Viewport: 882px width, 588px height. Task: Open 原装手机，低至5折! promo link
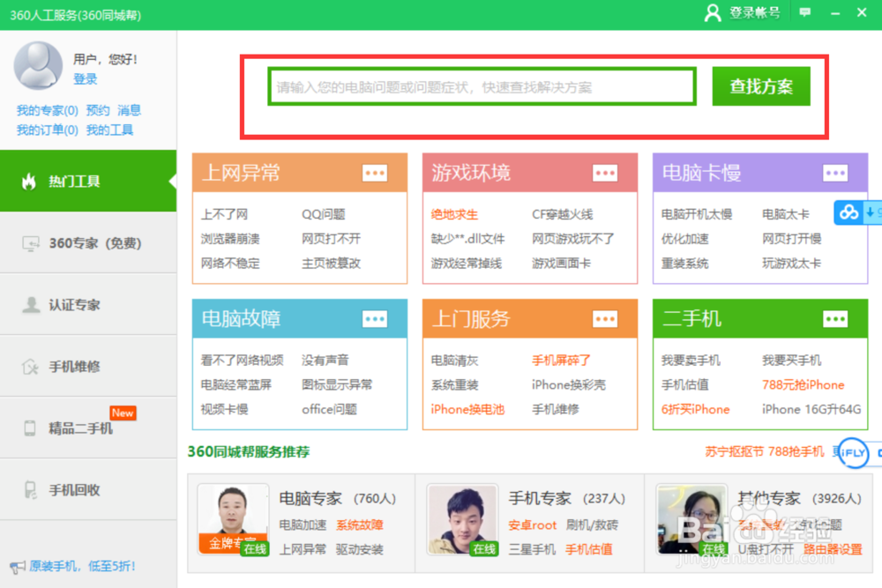82,566
